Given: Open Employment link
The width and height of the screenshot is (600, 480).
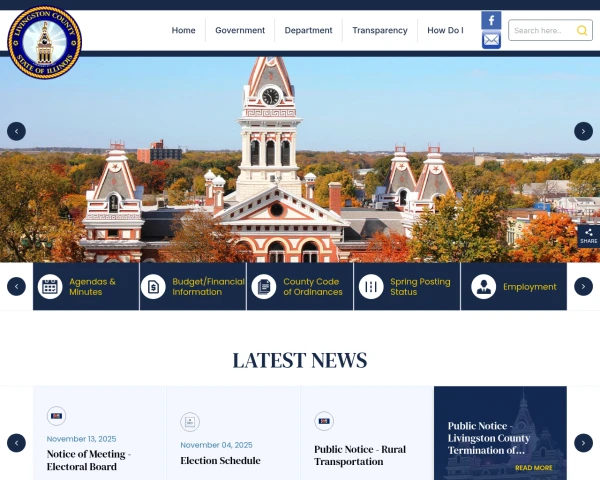Looking at the screenshot, I should click(x=530, y=287).
